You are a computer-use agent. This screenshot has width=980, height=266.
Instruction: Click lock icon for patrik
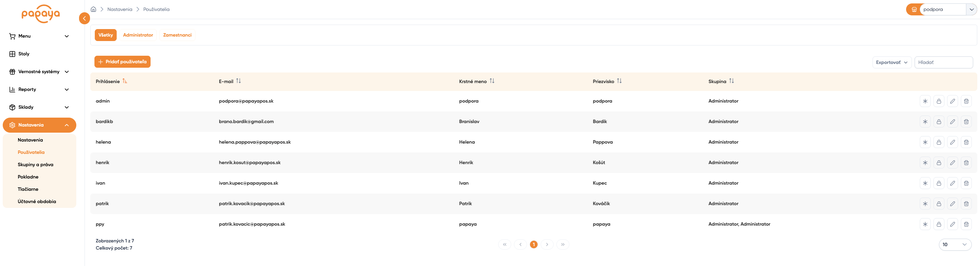click(939, 204)
